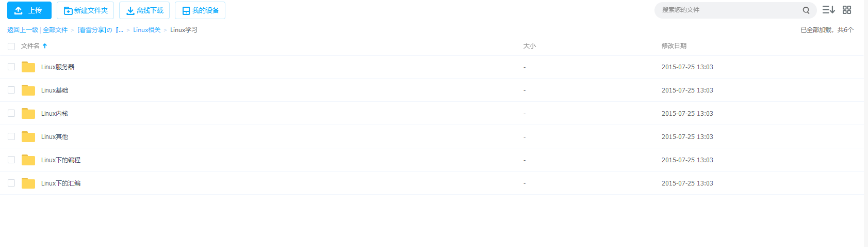Open 我的设备 my devices

click(x=200, y=10)
